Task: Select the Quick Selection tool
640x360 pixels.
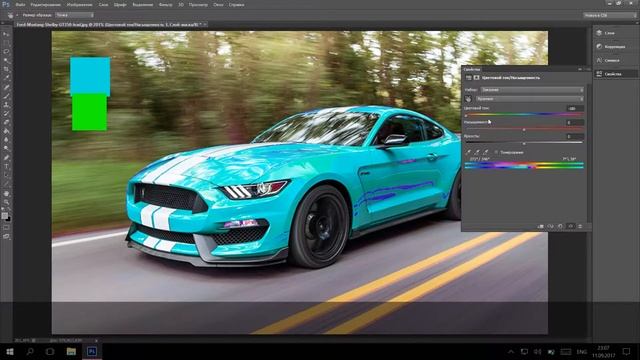Action: coord(6,61)
